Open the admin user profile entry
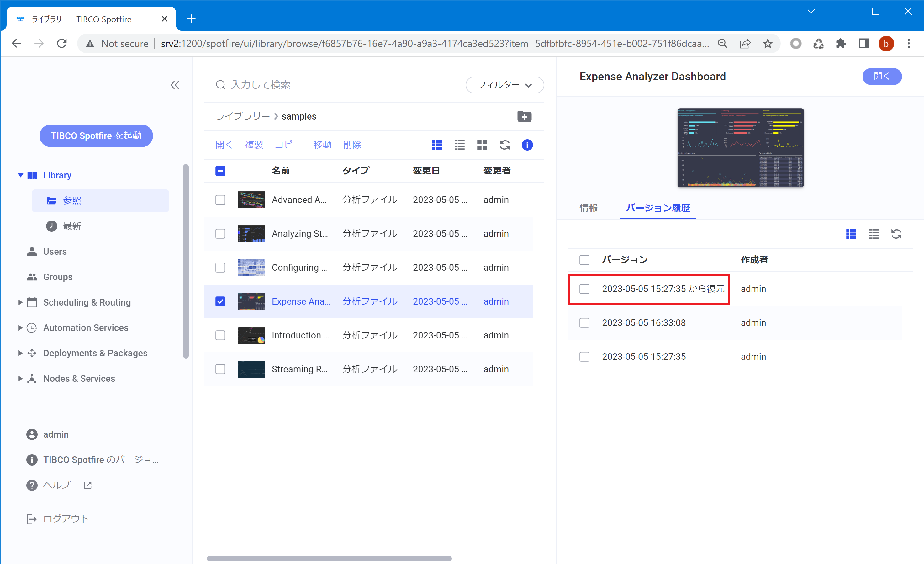924x564 pixels. (x=48, y=434)
